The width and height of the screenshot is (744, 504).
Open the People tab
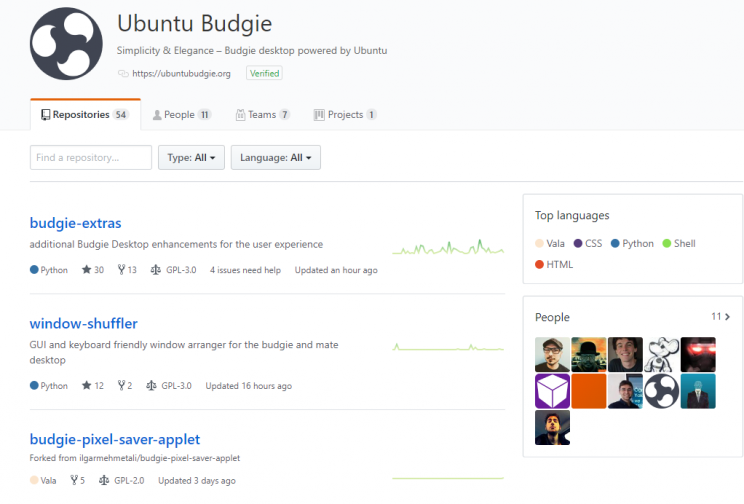point(181,114)
